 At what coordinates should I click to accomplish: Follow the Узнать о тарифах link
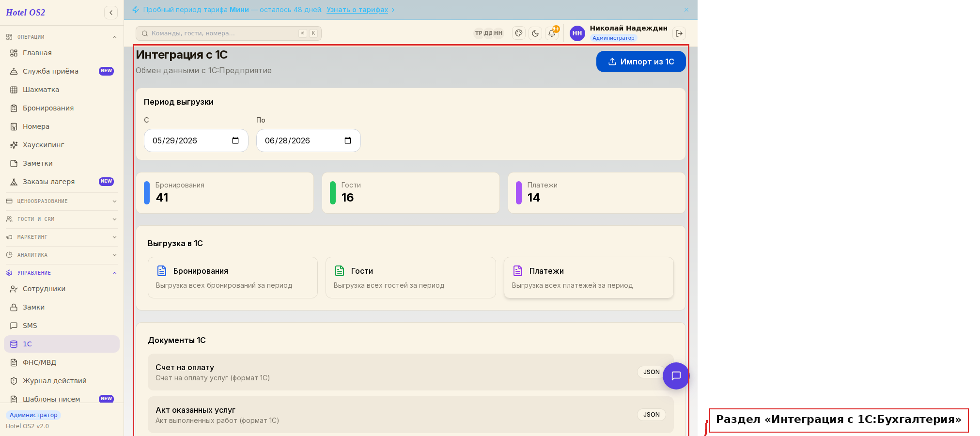[x=357, y=10]
